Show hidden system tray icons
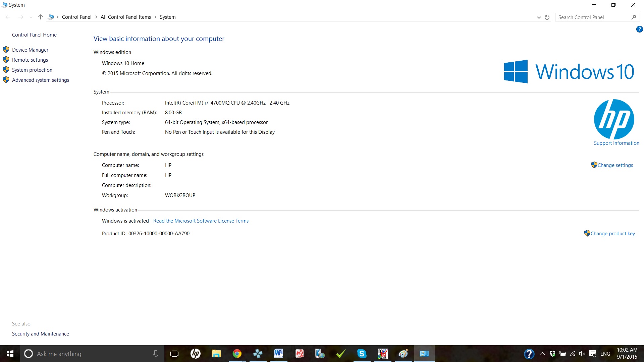The height and width of the screenshot is (362, 644). pyautogui.click(x=542, y=354)
